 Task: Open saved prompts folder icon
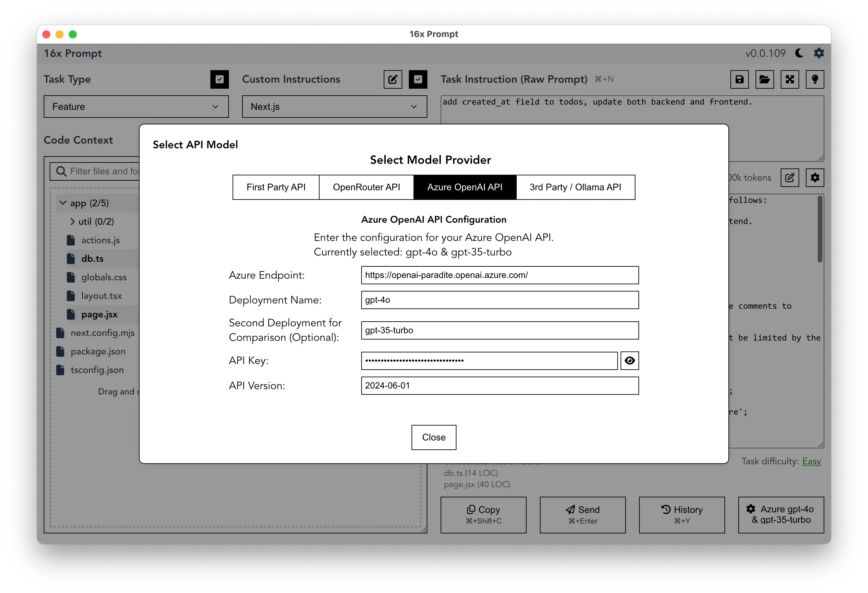tap(764, 79)
